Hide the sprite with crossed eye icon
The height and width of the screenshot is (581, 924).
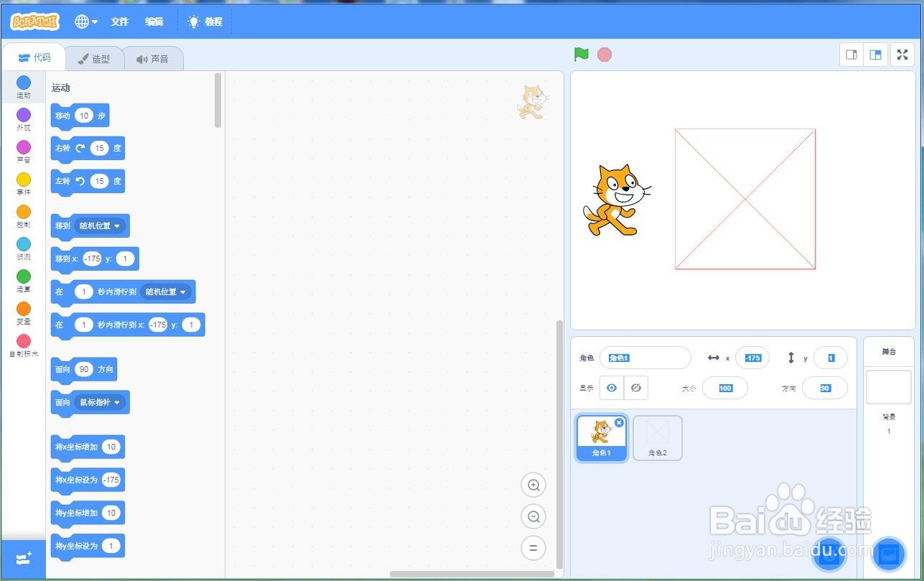[x=636, y=388]
